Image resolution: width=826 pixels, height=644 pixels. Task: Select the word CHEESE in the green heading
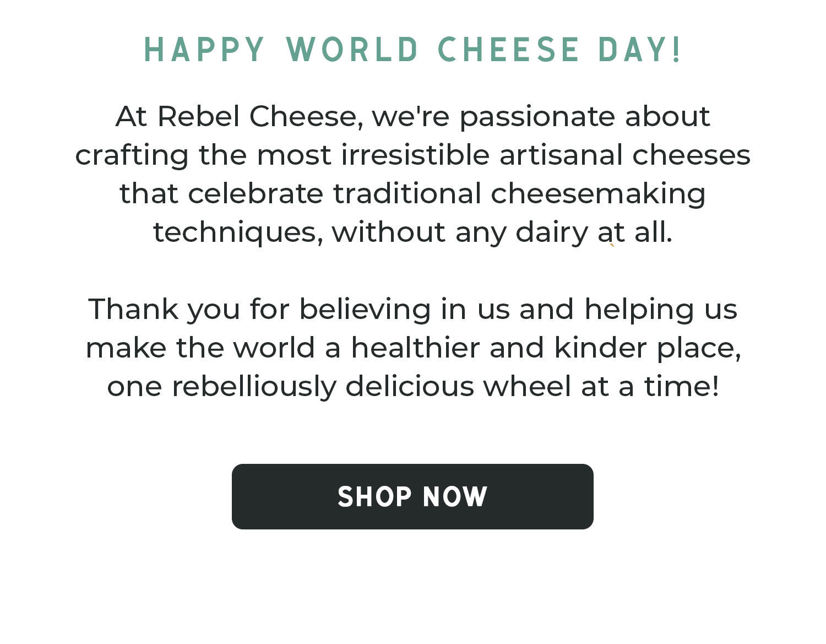click(x=509, y=50)
